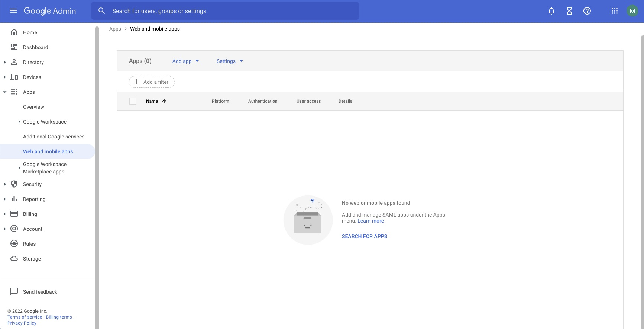644x329 pixels.
Task: Open the Google apps grid launcher
Action: 615,11
